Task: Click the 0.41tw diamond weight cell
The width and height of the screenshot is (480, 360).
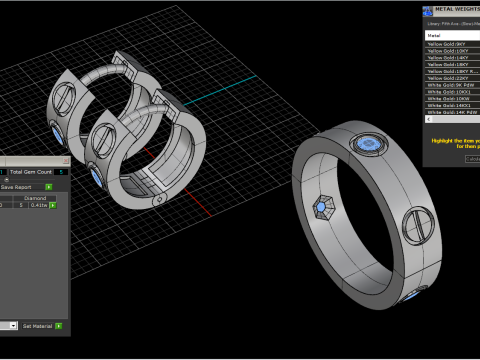Action: click(x=39, y=205)
